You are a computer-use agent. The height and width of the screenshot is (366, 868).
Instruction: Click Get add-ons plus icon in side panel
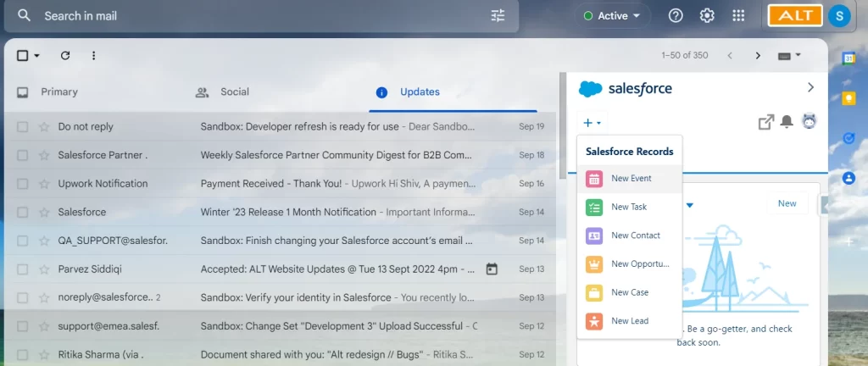coord(849,241)
